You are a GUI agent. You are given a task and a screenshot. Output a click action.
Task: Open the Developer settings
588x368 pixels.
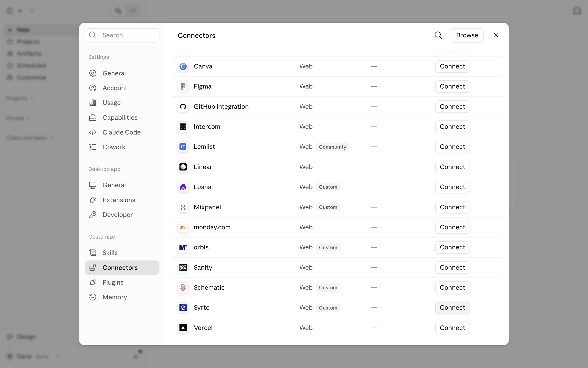122,215
